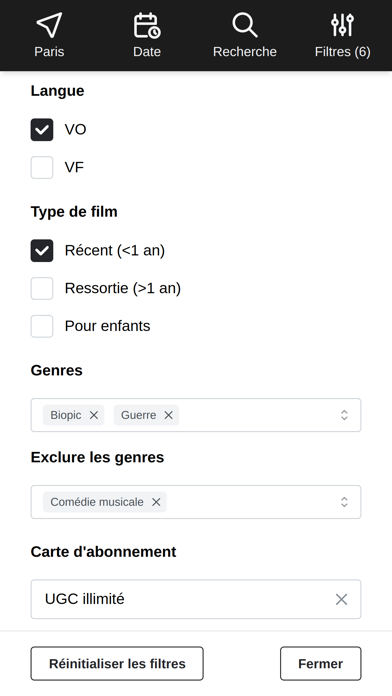Viewport: 392px width, 696px height.
Task: Click the Recherche magnifying glass icon
Action: [245, 25]
